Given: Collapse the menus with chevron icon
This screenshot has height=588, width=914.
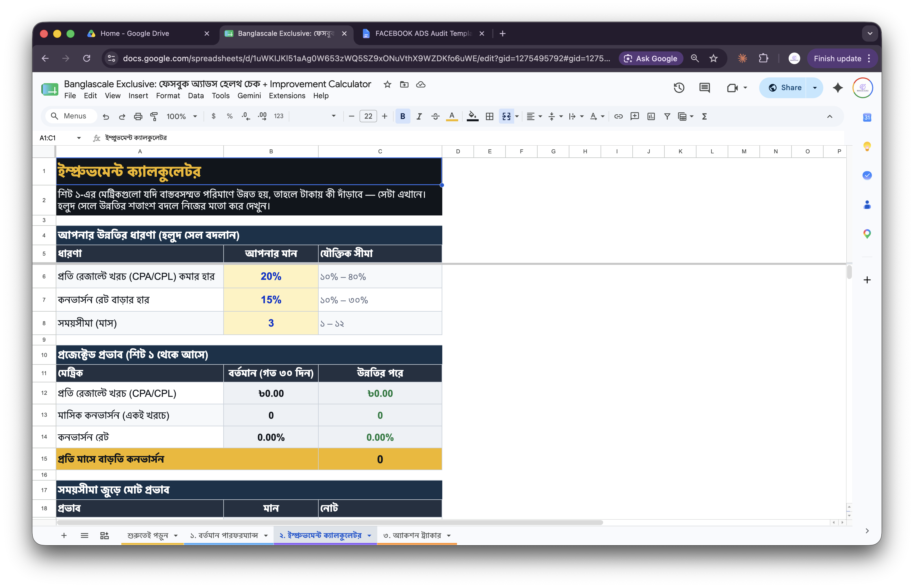Looking at the screenshot, I should point(830,116).
